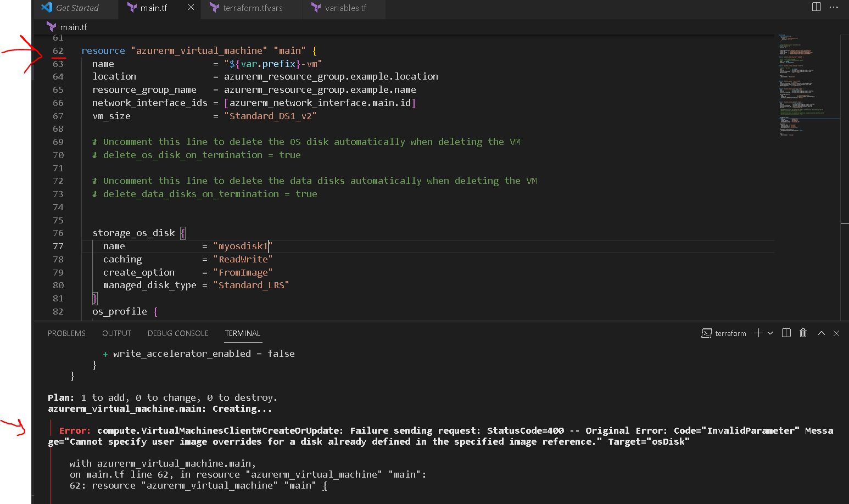Close the terminal panel
The image size is (849, 504).
coord(836,333)
